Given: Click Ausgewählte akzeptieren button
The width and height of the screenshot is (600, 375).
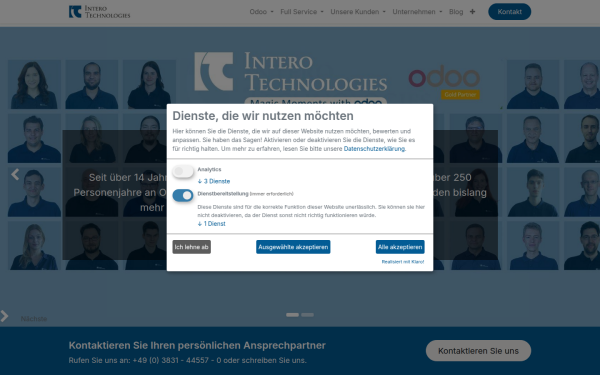Looking at the screenshot, I should coord(293,247).
